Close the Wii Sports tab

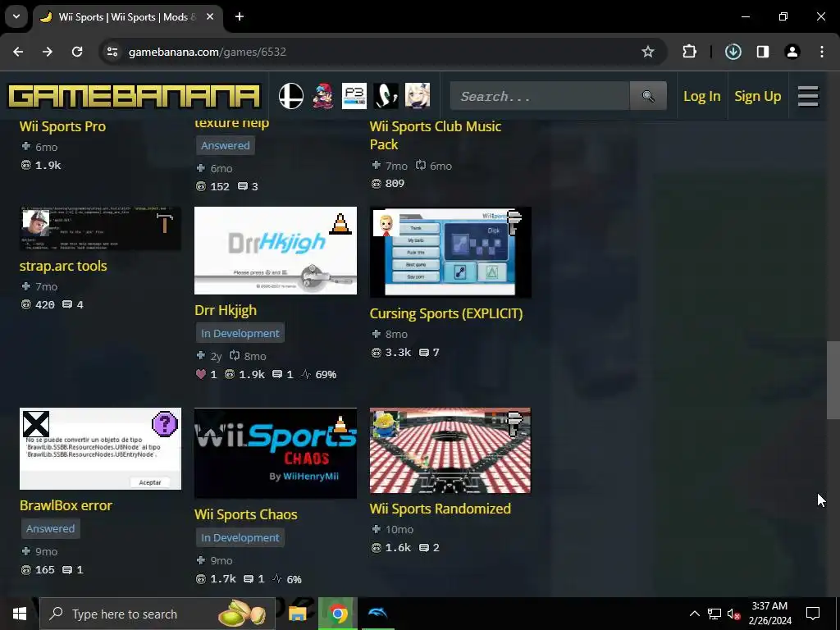coord(210,16)
